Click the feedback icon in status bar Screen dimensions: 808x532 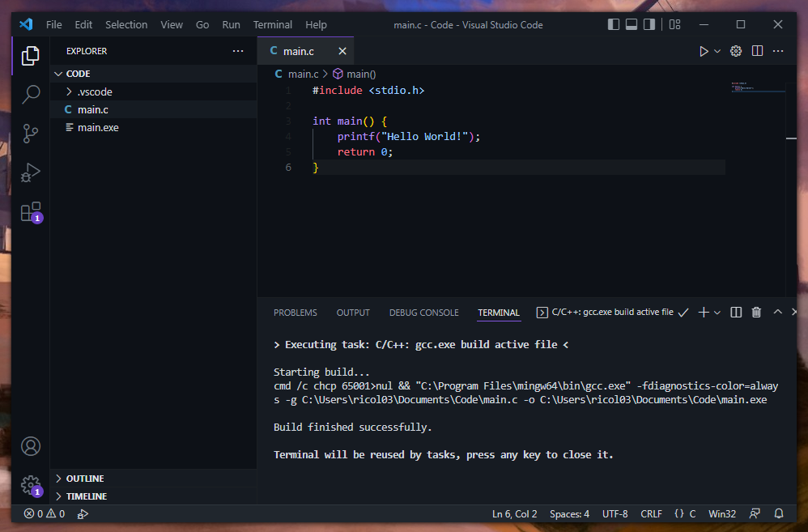pos(755,514)
